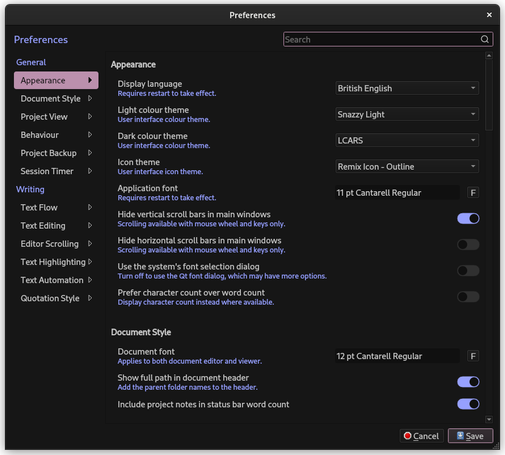The height and width of the screenshot is (455, 505).
Task: Click the Save disk icon
Action: click(460, 436)
